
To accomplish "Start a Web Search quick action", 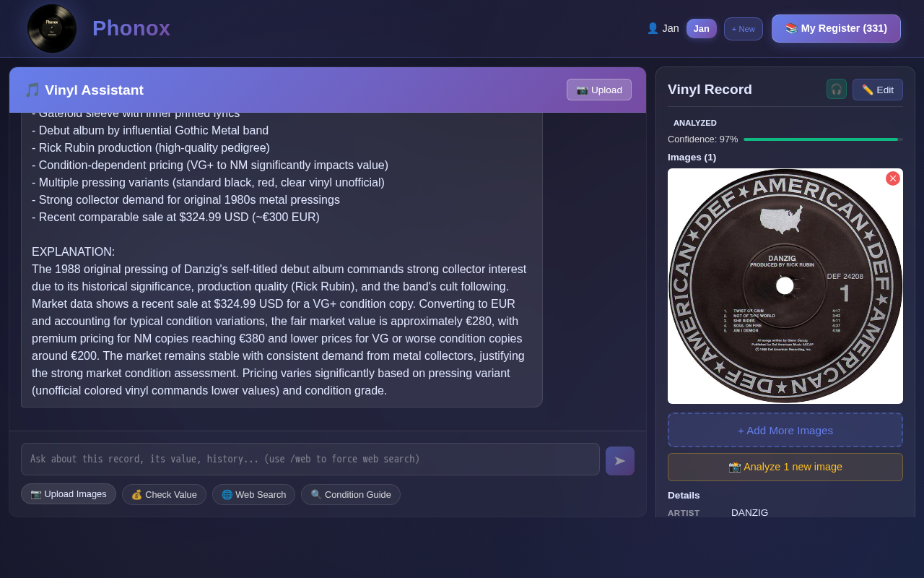I will [x=253, y=495].
